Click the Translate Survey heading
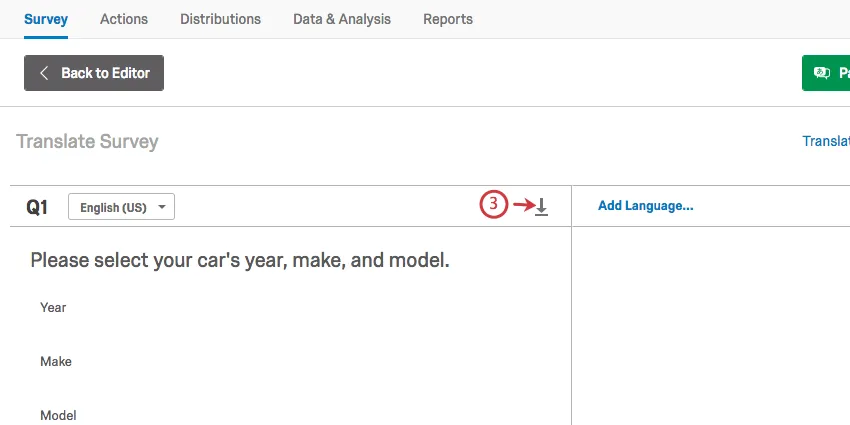The image size is (850, 425). click(x=87, y=141)
